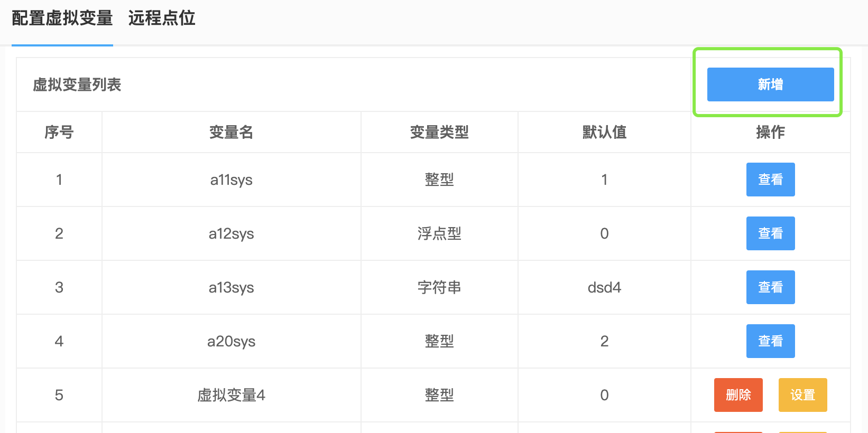Click 整型 type in a20sys row
868x433 pixels.
click(439, 341)
